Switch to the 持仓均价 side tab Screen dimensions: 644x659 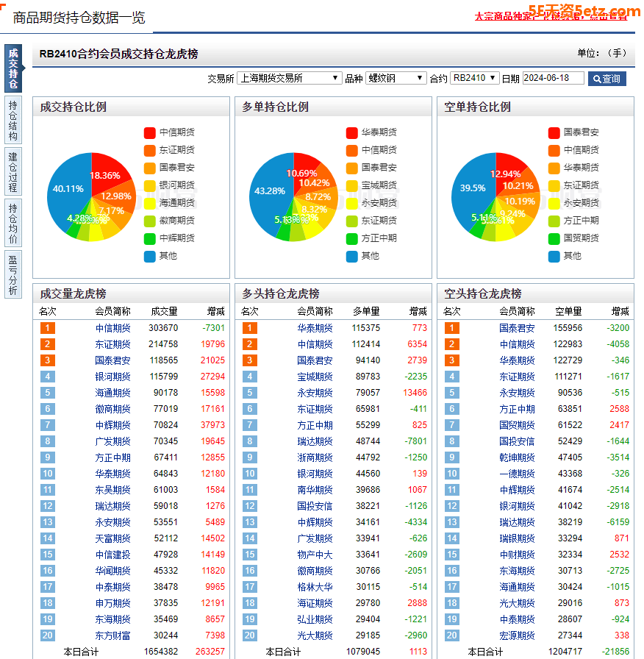pyautogui.click(x=13, y=223)
